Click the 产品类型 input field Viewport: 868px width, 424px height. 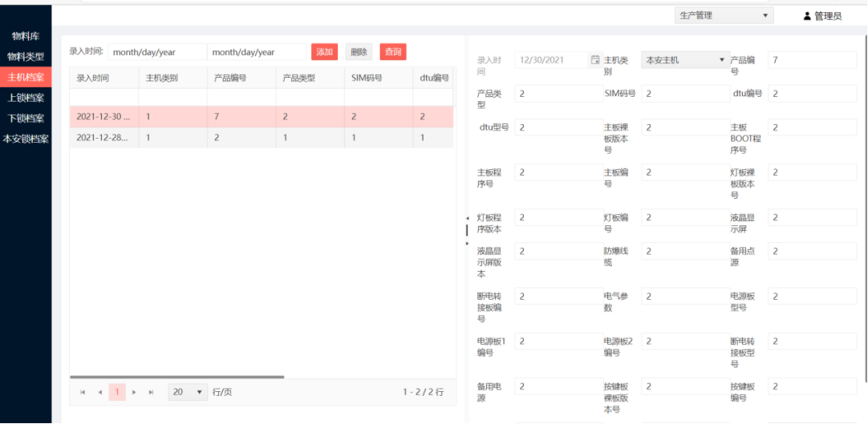(x=559, y=94)
